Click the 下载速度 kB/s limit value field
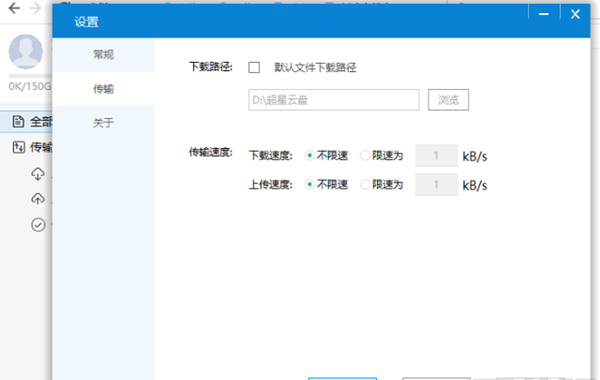Viewport: 600px width, 380px height. point(436,155)
